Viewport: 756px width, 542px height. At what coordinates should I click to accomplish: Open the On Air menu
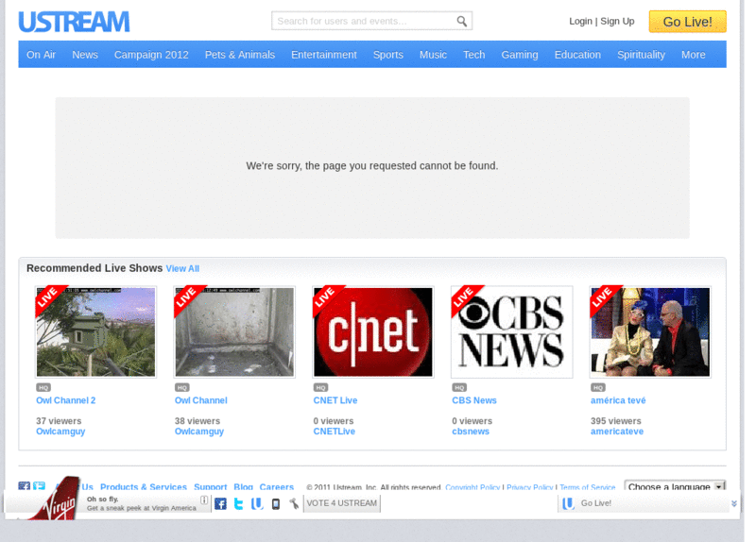tap(41, 55)
